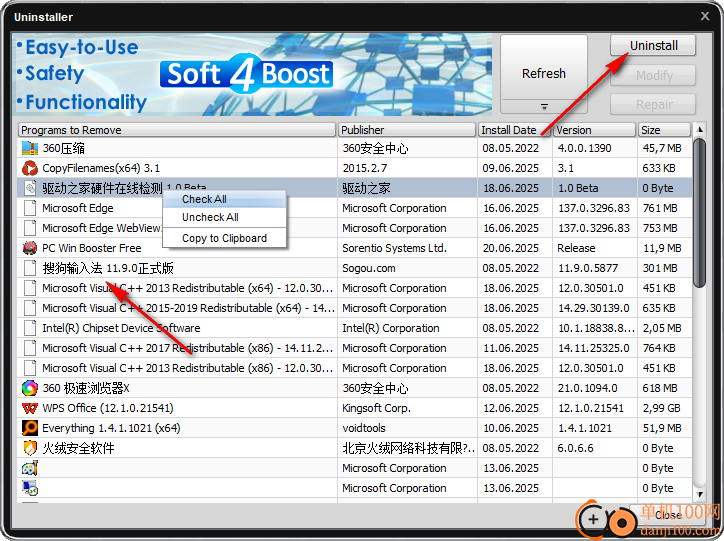Click the scrollbar up arrow
The width and height of the screenshot is (724, 541).
pos(700,130)
